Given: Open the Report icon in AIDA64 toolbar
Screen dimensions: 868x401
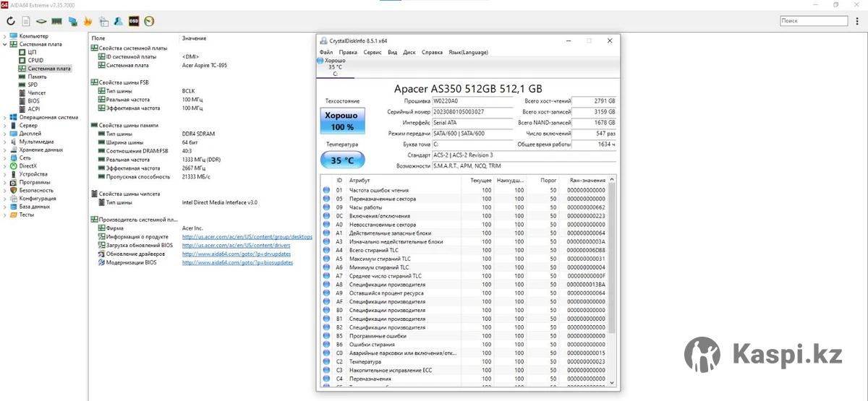Looking at the screenshot, I should click(26, 22).
